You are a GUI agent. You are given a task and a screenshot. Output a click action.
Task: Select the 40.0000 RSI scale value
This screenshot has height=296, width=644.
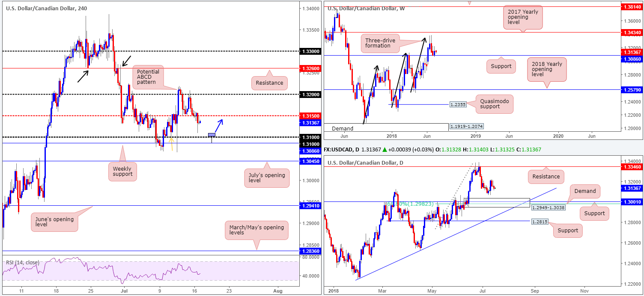click(310, 275)
